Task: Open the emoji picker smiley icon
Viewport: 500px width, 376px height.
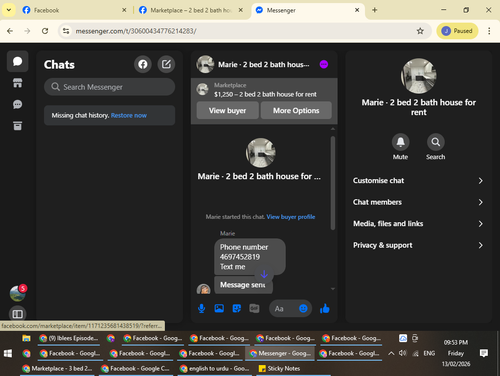Action: pyautogui.click(x=303, y=309)
